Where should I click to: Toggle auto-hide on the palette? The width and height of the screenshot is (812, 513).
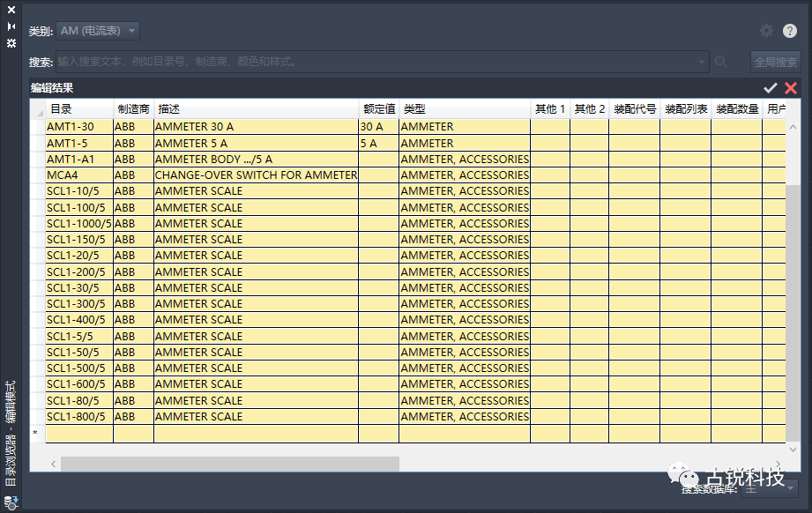[x=11, y=26]
